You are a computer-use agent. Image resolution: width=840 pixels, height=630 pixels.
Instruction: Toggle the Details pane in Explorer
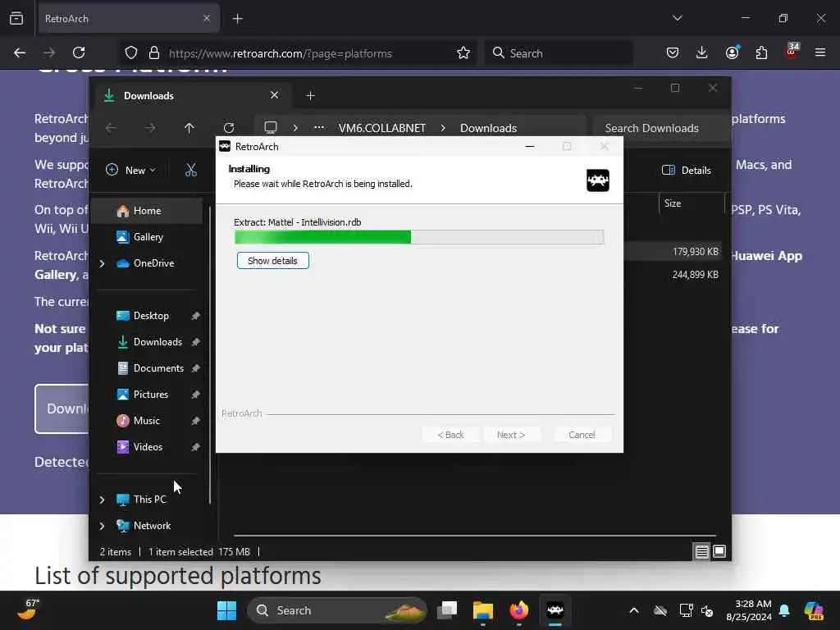[x=687, y=171]
